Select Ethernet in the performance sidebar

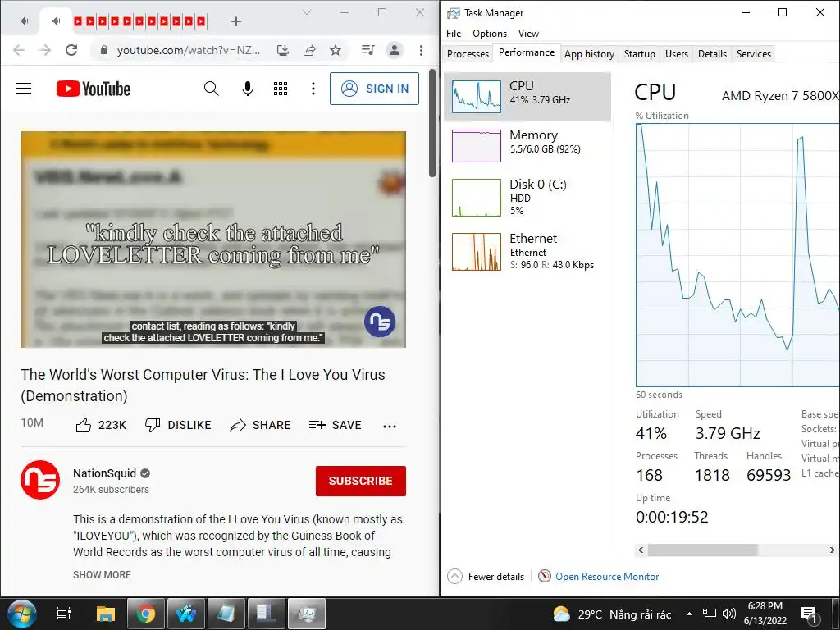527,251
